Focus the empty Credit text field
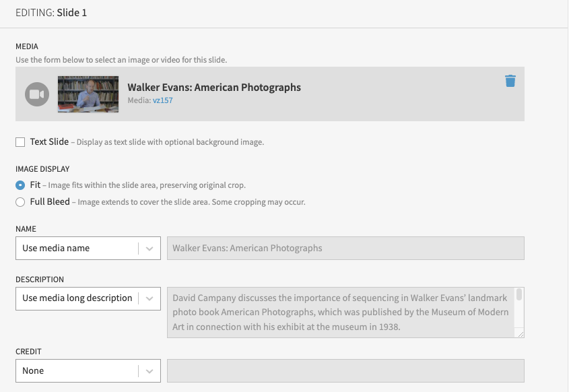The width and height of the screenshot is (569, 392). tap(345, 371)
